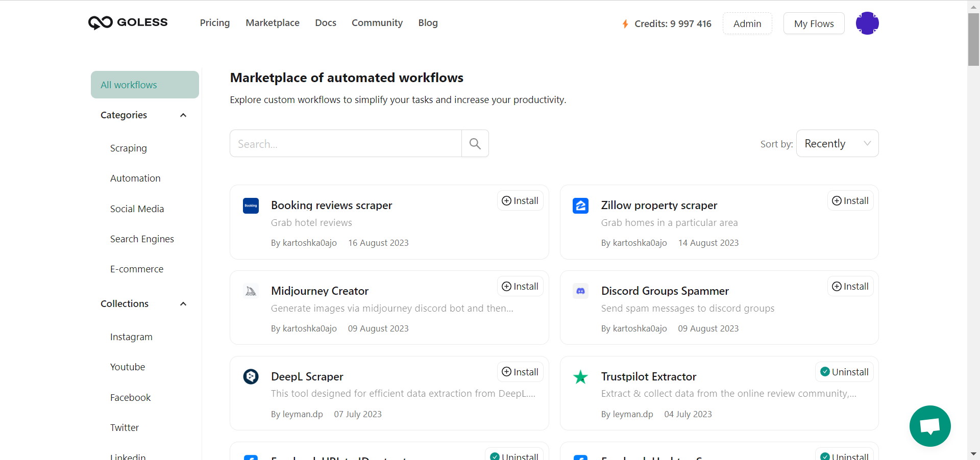Filter by the Scraping category

point(129,148)
